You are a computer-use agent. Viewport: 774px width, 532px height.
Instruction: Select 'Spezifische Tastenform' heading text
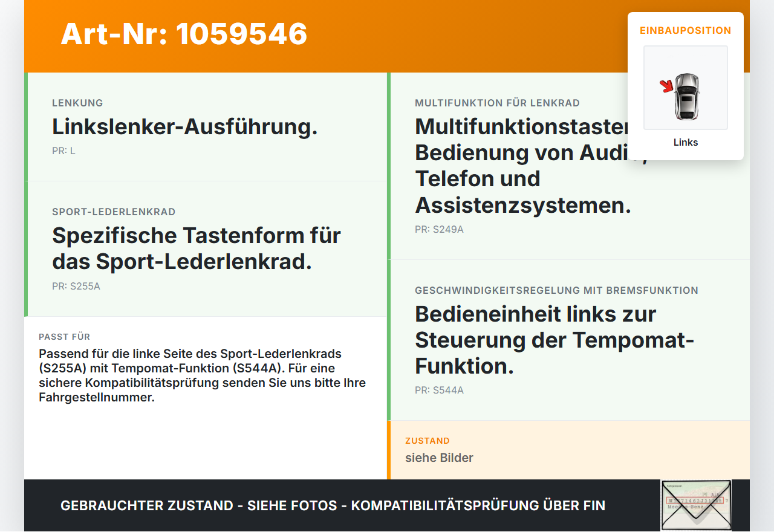point(197,248)
